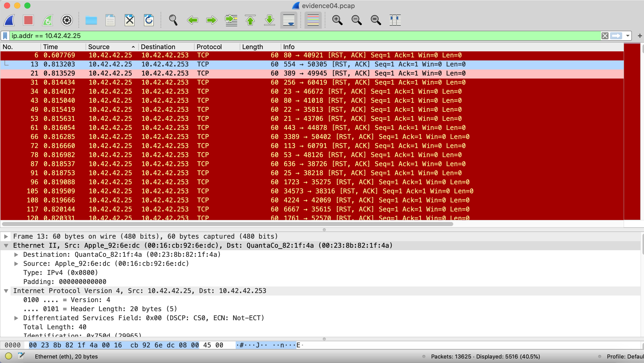The width and height of the screenshot is (644, 363).
Task: Go to the first packet
Action: 250,20
